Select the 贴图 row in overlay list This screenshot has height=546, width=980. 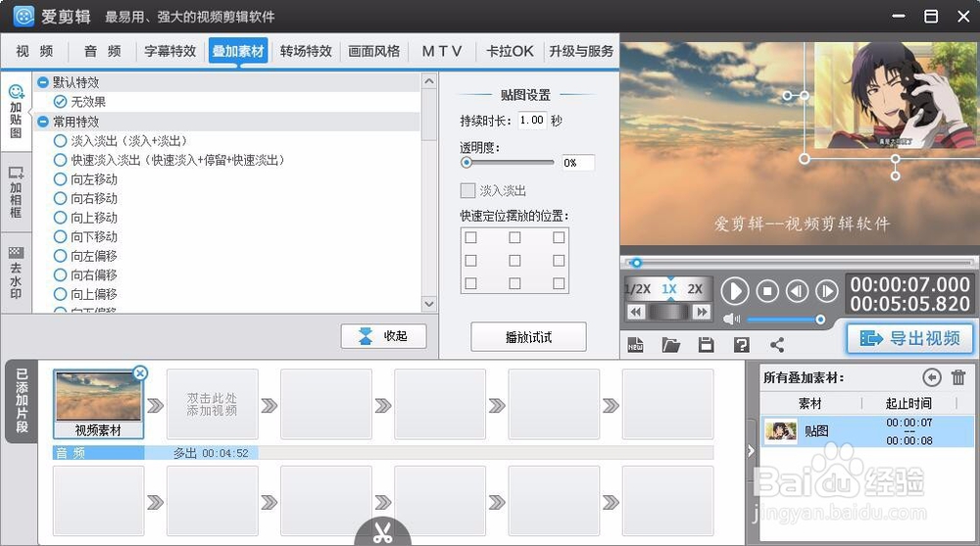[x=867, y=431]
